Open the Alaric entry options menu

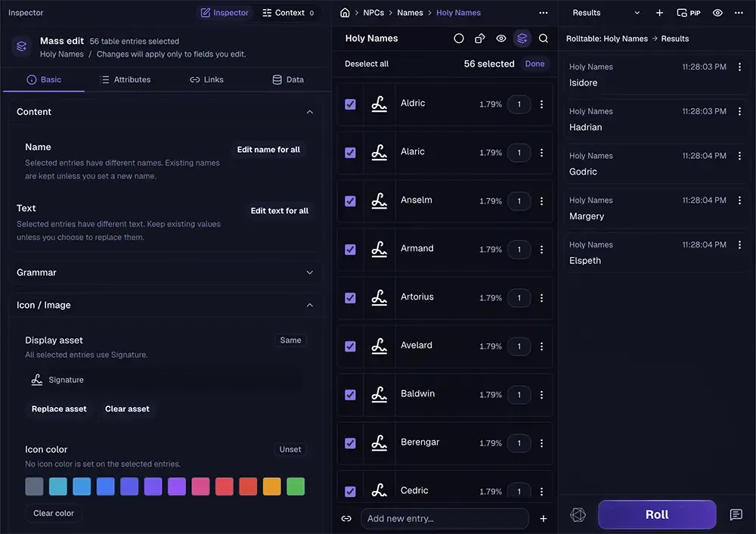point(541,153)
